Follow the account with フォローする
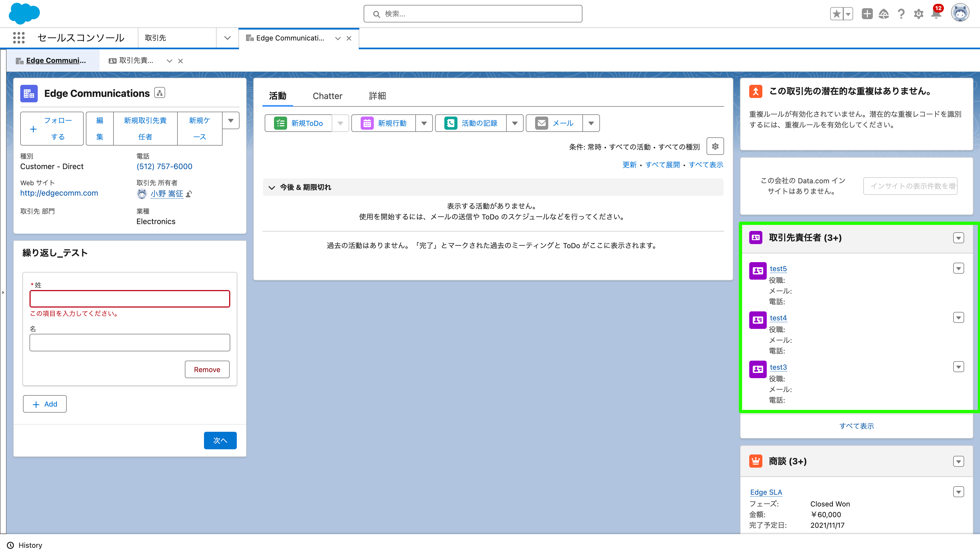 coord(51,128)
